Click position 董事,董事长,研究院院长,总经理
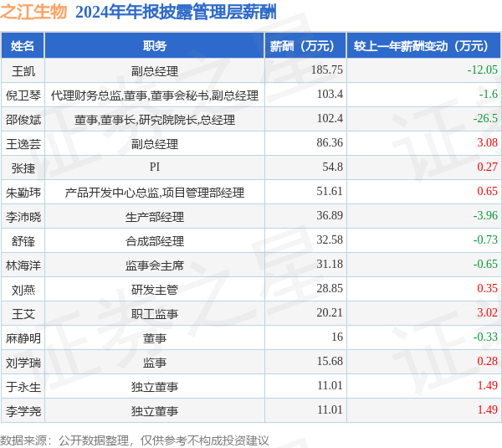The height and width of the screenshot is (448, 502). click(x=155, y=120)
